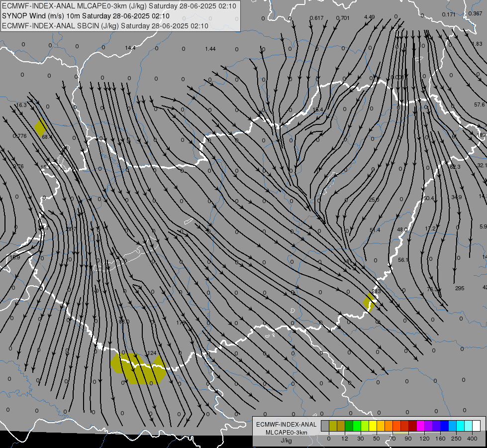487x448 pixels.
Task: Click legend tick label 250
Action: pyautogui.click(x=456, y=439)
